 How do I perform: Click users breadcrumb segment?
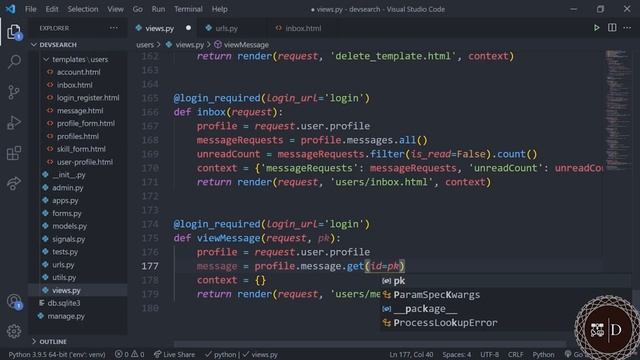point(145,45)
